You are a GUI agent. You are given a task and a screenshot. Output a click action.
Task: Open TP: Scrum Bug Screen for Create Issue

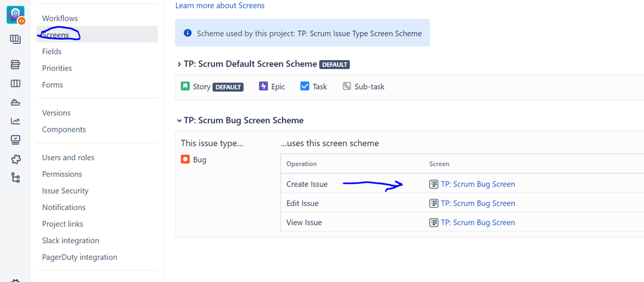pyautogui.click(x=478, y=185)
